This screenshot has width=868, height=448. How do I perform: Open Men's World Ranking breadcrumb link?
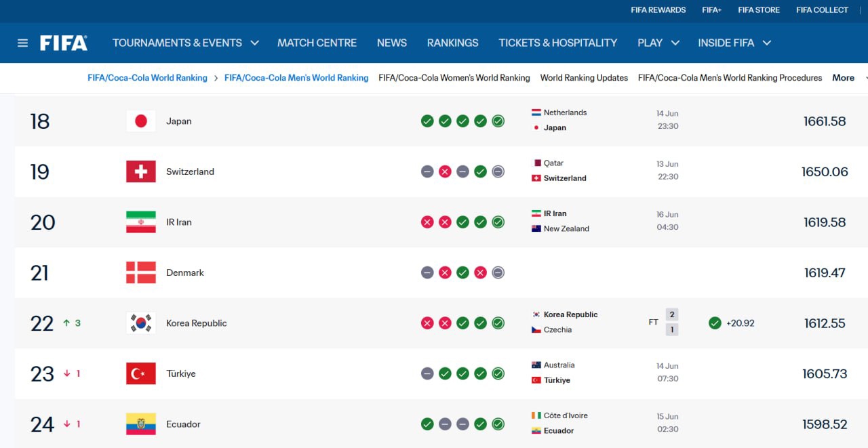coord(296,78)
